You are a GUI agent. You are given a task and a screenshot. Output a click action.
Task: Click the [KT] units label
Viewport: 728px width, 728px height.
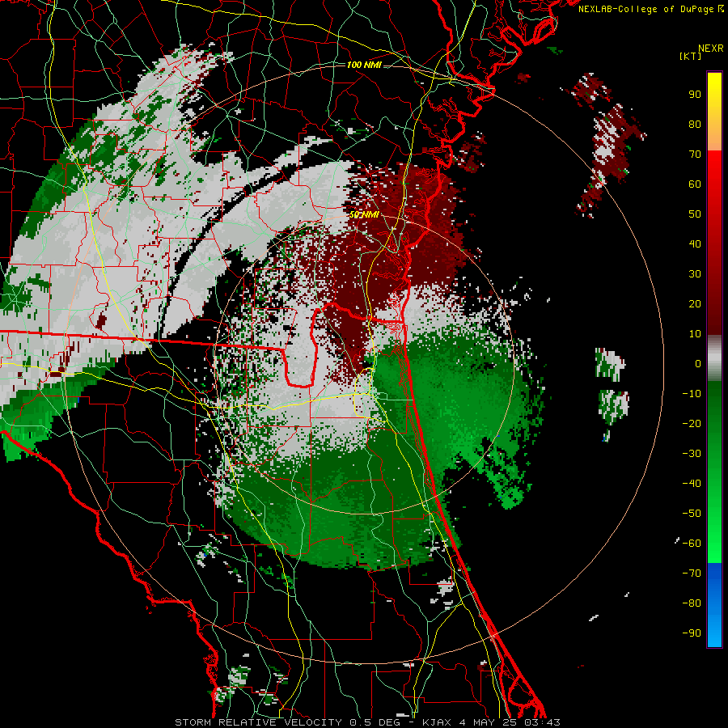pos(691,56)
